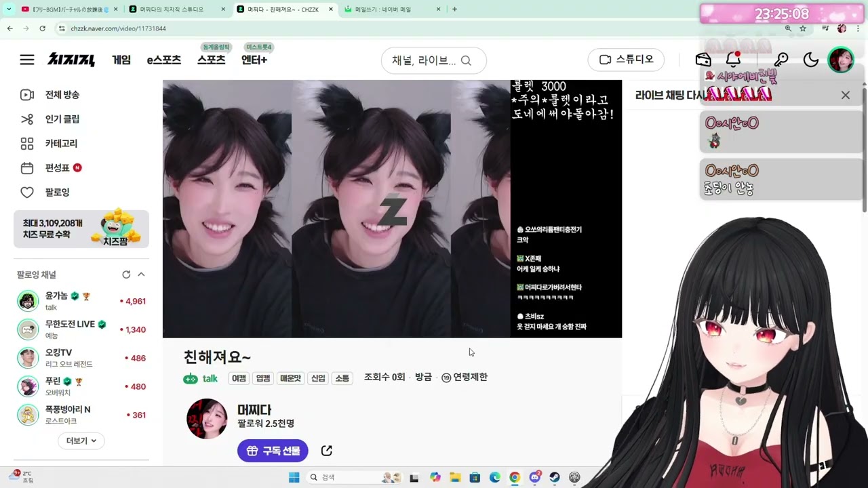Select the 신입 tag
Viewport: 868px width, 488px height.
pyautogui.click(x=318, y=378)
